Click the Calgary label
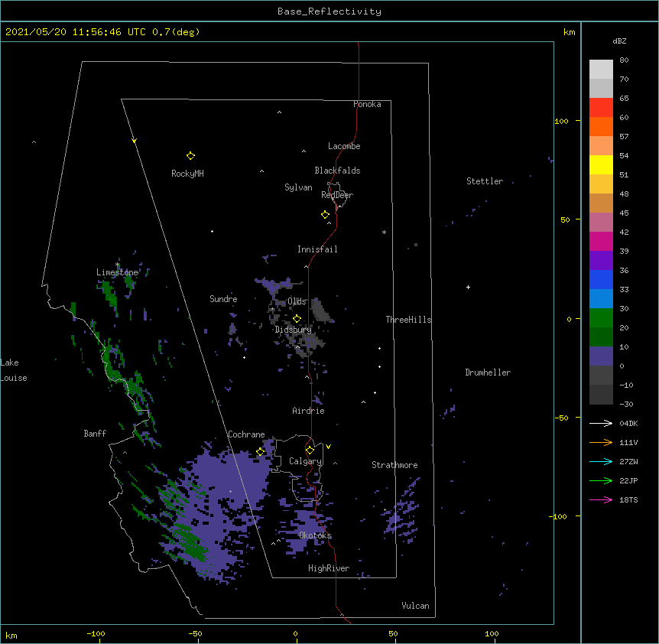 (306, 461)
